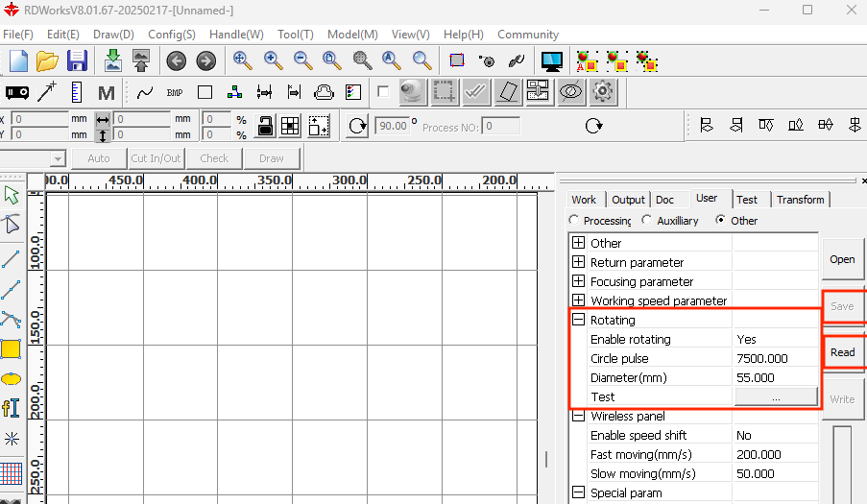Viewport: 867px width, 504px height.
Task: Click the Diameter(mm) value 55.000
Action: (x=774, y=377)
